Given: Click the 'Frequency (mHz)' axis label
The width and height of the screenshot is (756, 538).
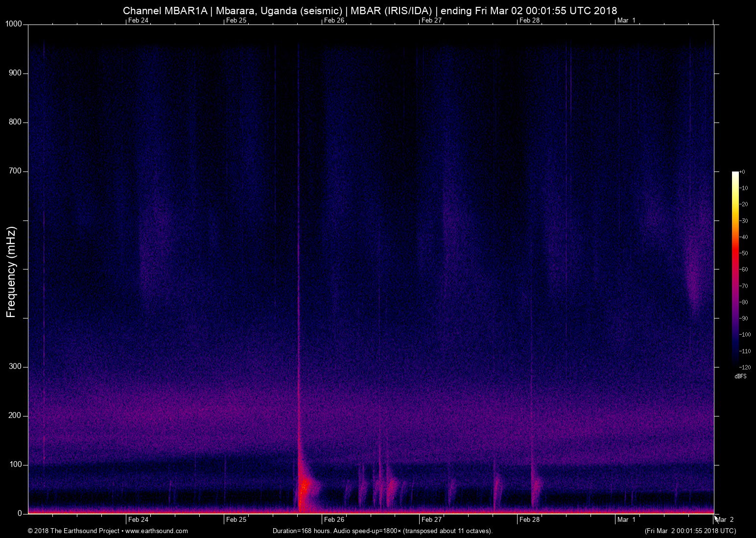Looking at the screenshot, I should 11,272.
